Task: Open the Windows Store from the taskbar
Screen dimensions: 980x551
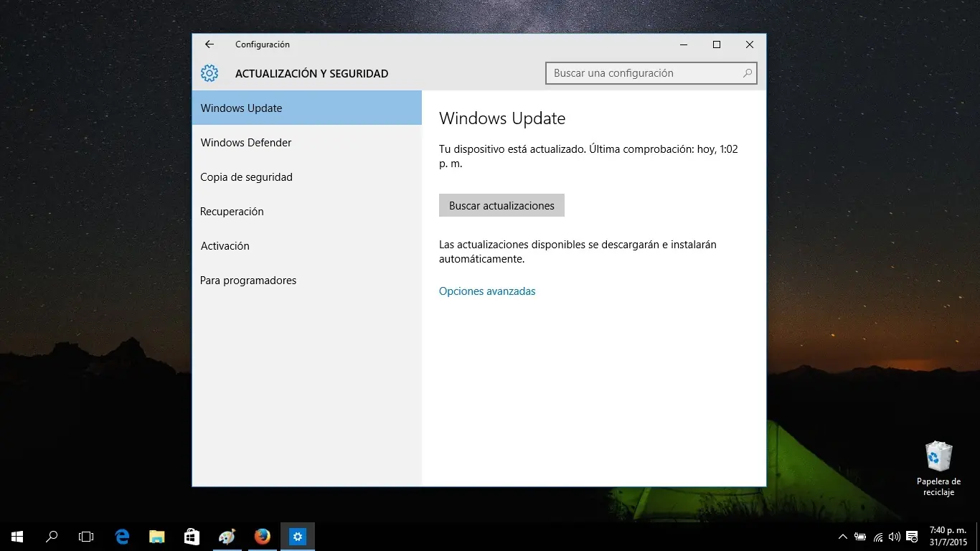Action: (x=192, y=537)
